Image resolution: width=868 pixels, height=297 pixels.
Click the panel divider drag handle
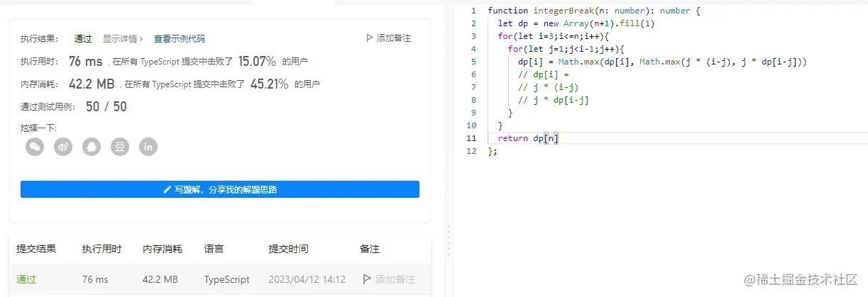[448, 241]
